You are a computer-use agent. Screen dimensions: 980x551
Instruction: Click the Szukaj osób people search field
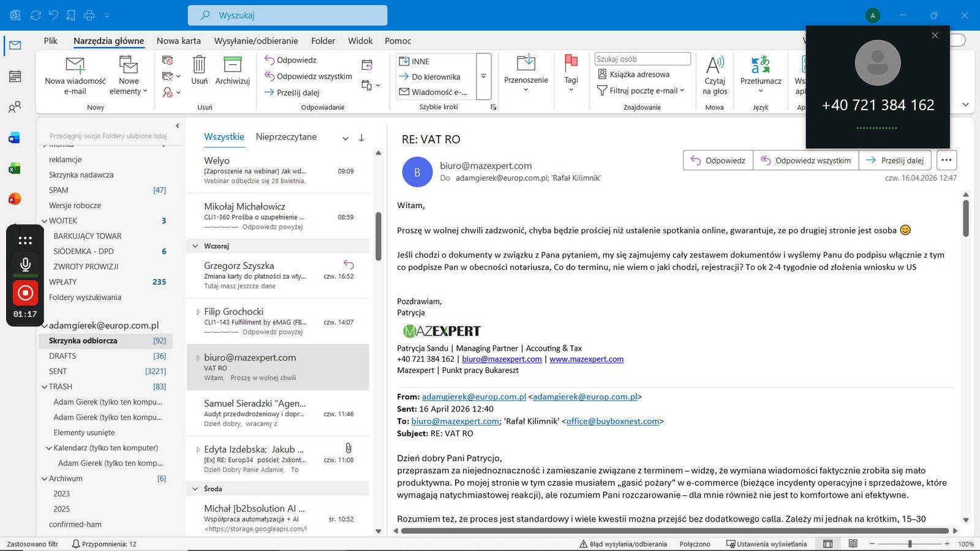point(643,59)
